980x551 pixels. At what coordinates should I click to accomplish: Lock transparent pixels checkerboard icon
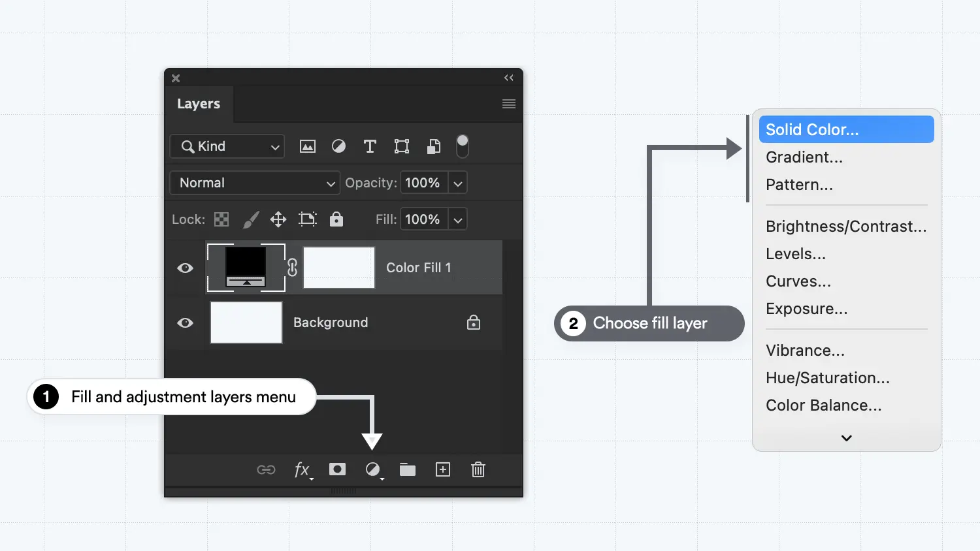pos(221,219)
